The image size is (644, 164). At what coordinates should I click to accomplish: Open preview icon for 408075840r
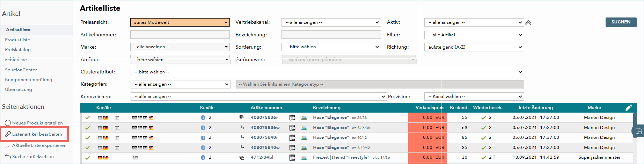coord(292,138)
